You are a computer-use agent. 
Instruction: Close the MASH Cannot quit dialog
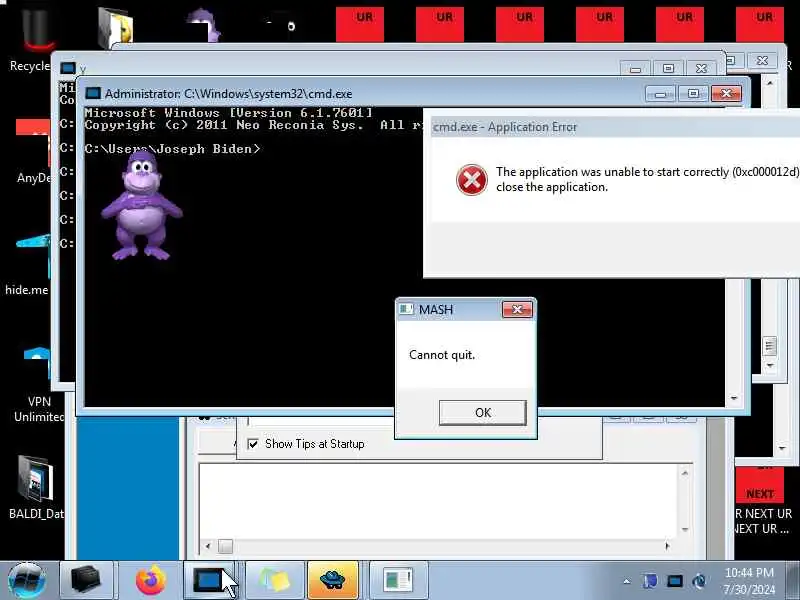pyautogui.click(x=517, y=309)
